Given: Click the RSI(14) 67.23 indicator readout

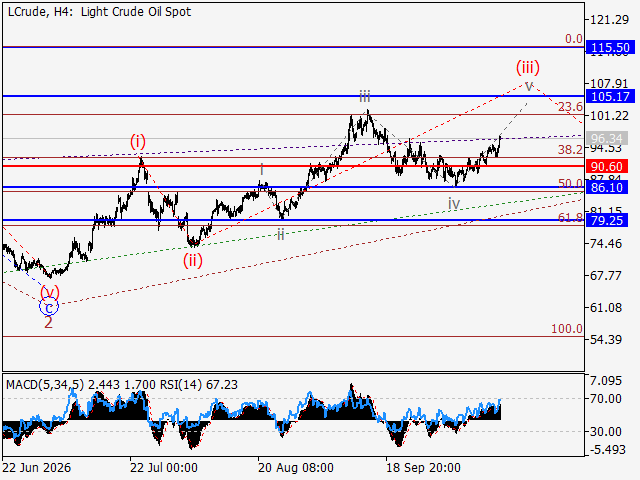Looking at the screenshot, I should point(199,385).
